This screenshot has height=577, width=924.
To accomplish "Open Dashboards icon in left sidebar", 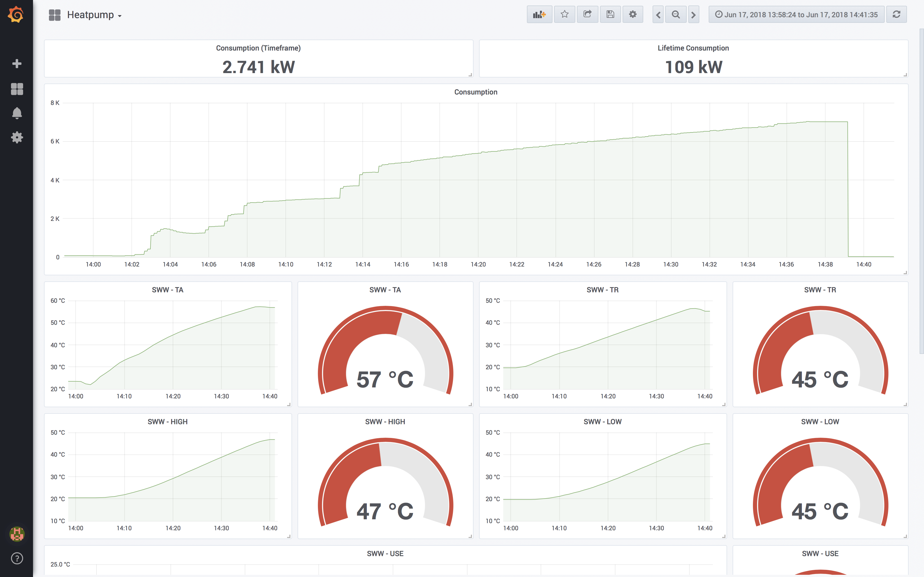I will [16, 88].
